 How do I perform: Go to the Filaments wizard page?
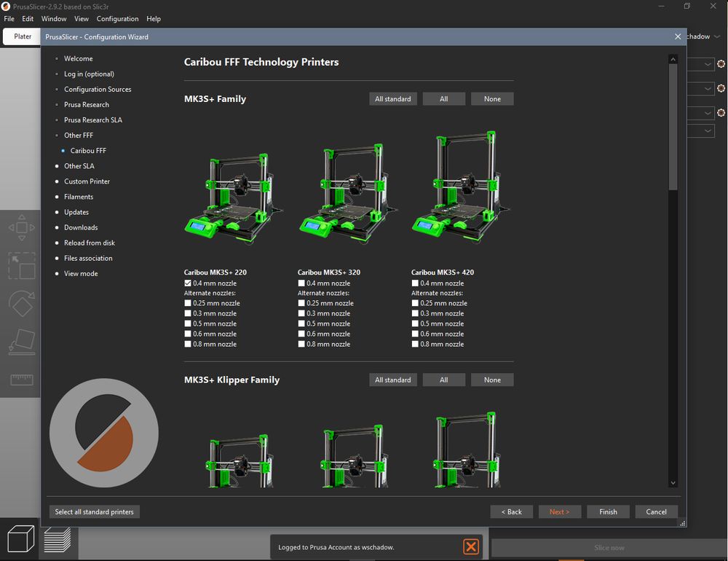79,197
